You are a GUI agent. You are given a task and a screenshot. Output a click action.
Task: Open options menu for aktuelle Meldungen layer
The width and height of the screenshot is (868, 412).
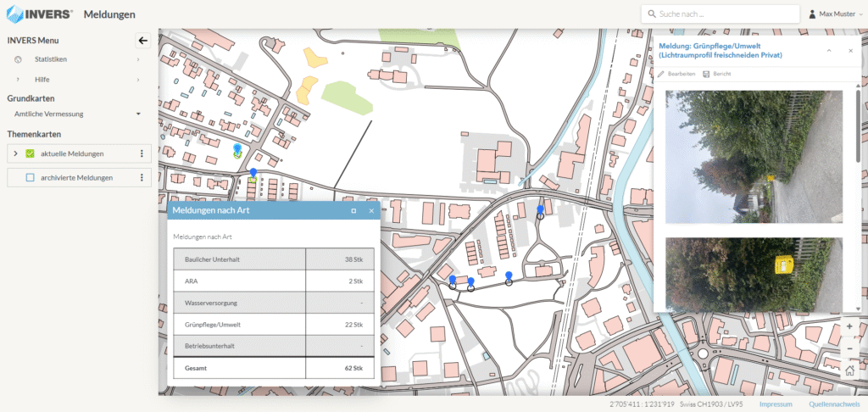click(142, 153)
